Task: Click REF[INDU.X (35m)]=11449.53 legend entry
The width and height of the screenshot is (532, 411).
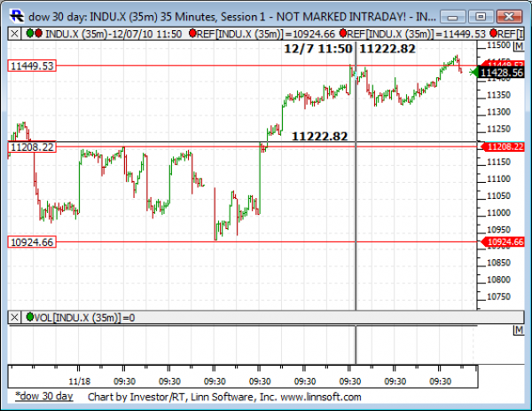Action: coord(417,34)
